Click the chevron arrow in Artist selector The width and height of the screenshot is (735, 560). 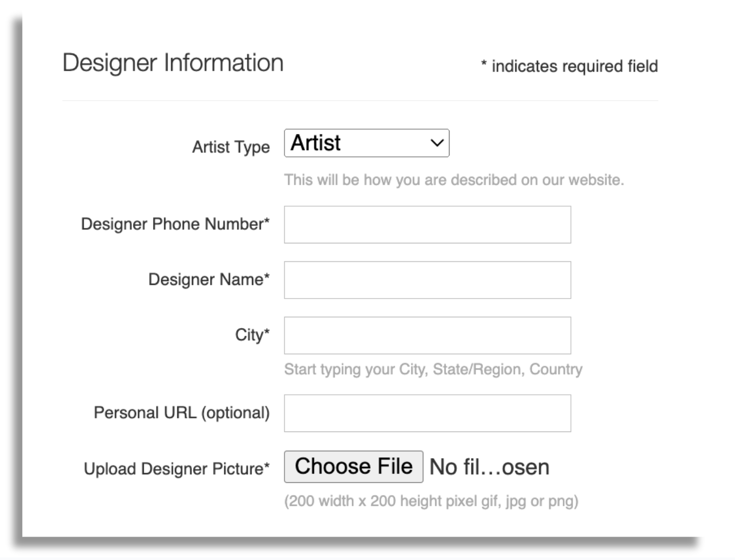436,143
